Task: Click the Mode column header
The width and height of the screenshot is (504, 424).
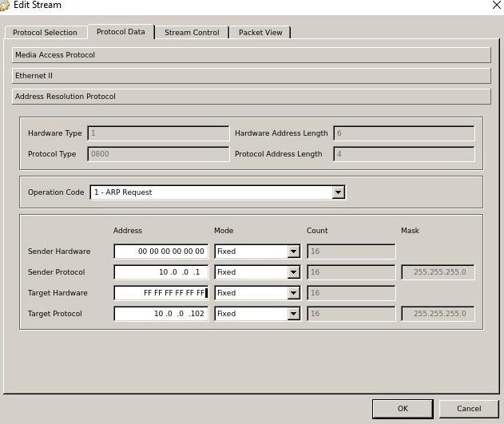Action: (224, 231)
